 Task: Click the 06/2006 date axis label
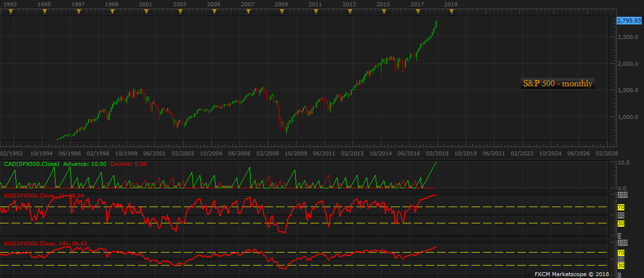(x=239, y=154)
